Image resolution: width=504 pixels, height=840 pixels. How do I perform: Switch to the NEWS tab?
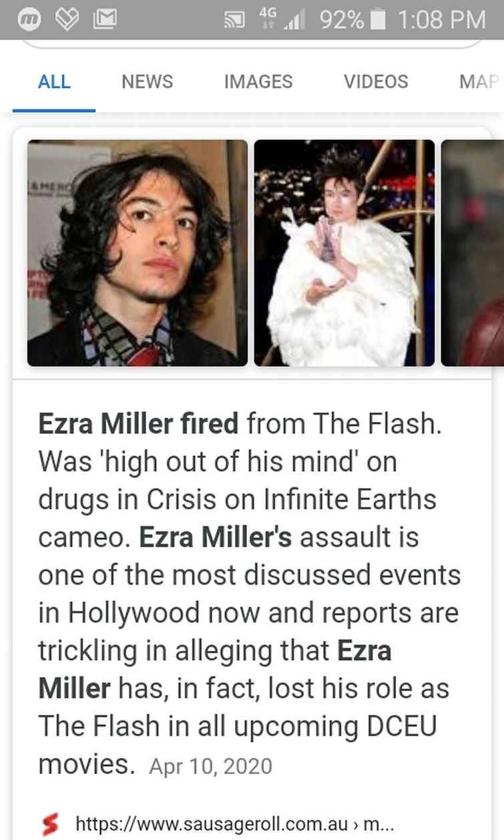pos(147,81)
